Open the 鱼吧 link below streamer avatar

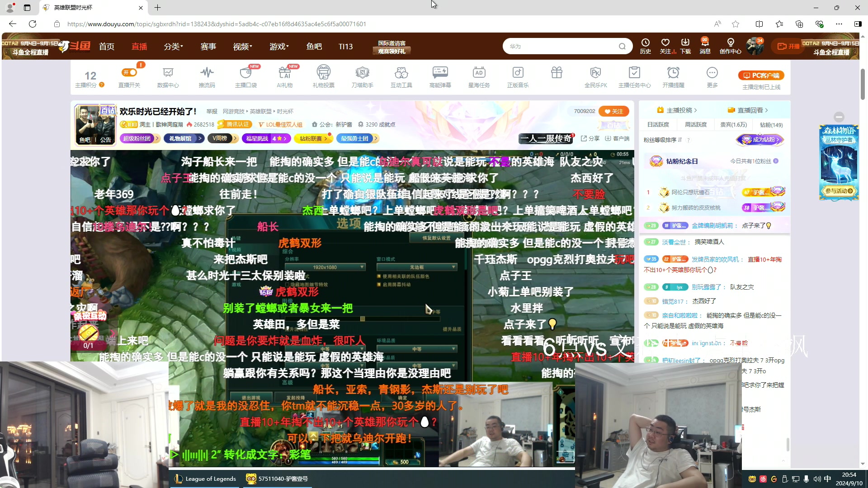coord(85,140)
